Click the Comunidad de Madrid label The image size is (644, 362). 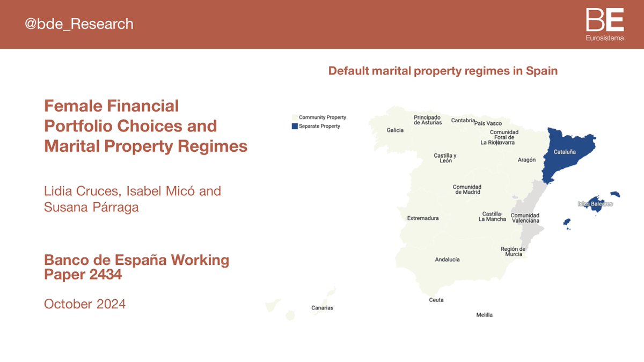(467, 189)
